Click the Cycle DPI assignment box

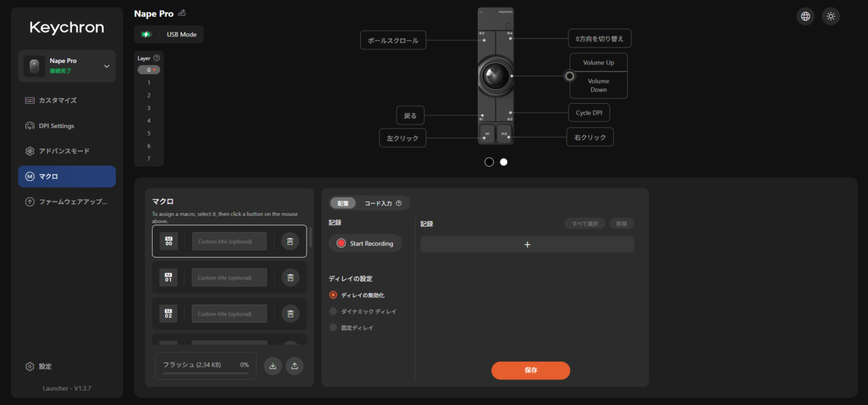coord(589,113)
